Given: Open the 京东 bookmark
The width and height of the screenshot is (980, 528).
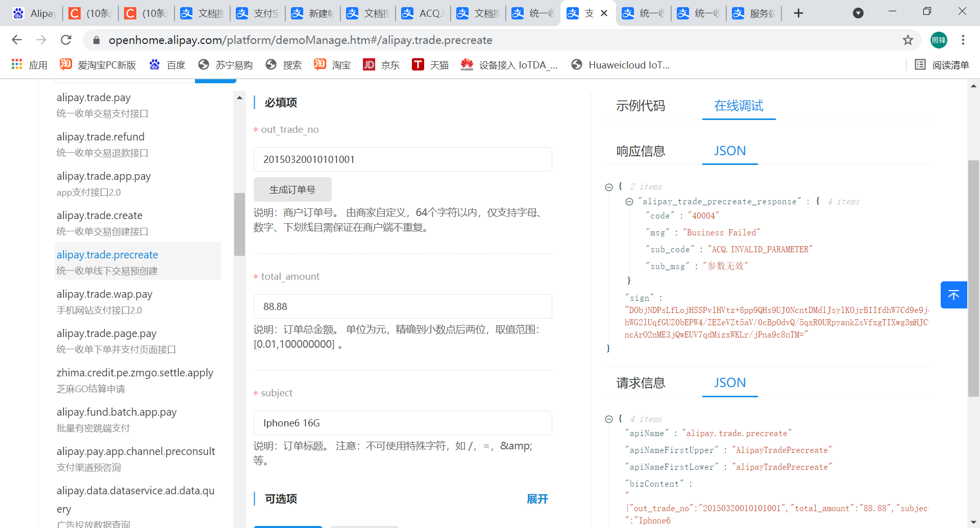Looking at the screenshot, I should (x=381, y=65).
